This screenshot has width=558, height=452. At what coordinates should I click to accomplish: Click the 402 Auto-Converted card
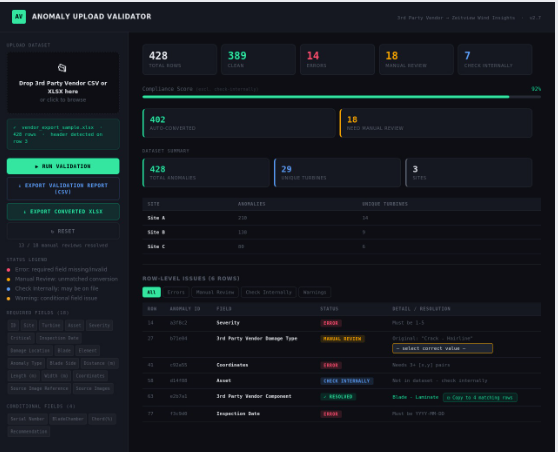click(x=239, y=123)
